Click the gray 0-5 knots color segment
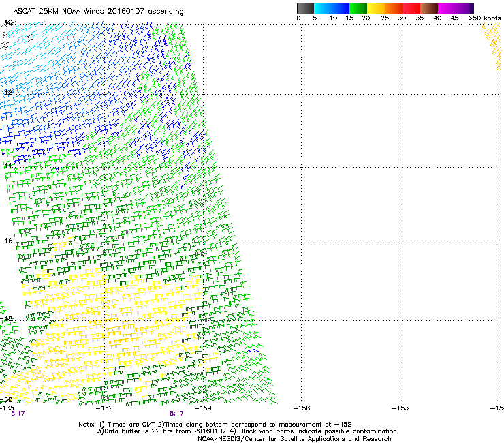This screenshot has height=443, width=504. click(305, 8)
